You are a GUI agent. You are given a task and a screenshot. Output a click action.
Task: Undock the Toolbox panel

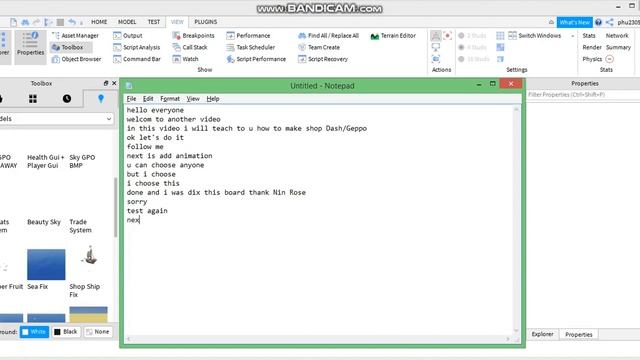(x=106, y=83)
